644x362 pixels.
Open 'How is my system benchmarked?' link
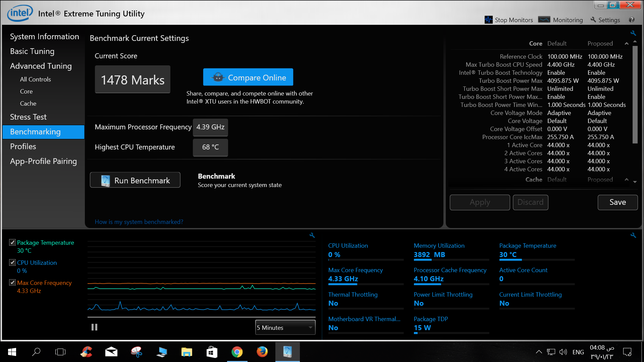pyautogui.click(x=139, y=222)
